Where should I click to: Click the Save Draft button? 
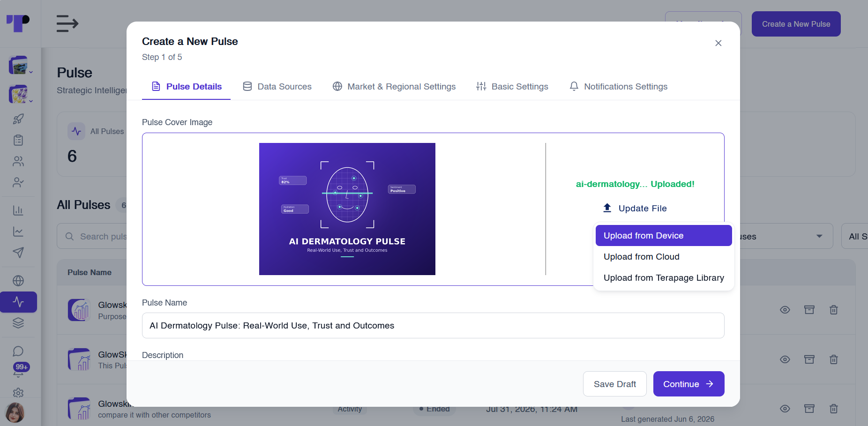(615, 384)
